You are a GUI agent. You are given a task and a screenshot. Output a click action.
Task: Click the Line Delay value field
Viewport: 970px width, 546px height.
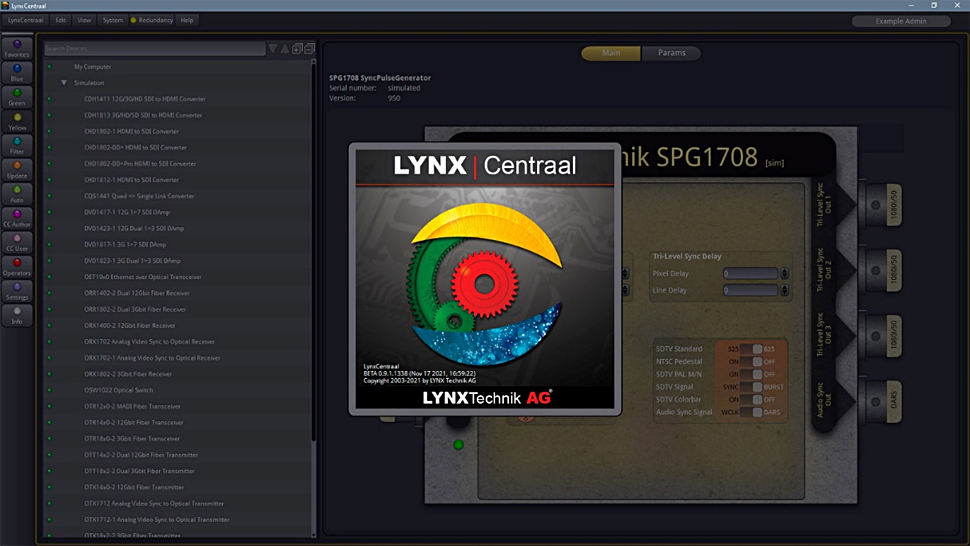pos(750,290)
